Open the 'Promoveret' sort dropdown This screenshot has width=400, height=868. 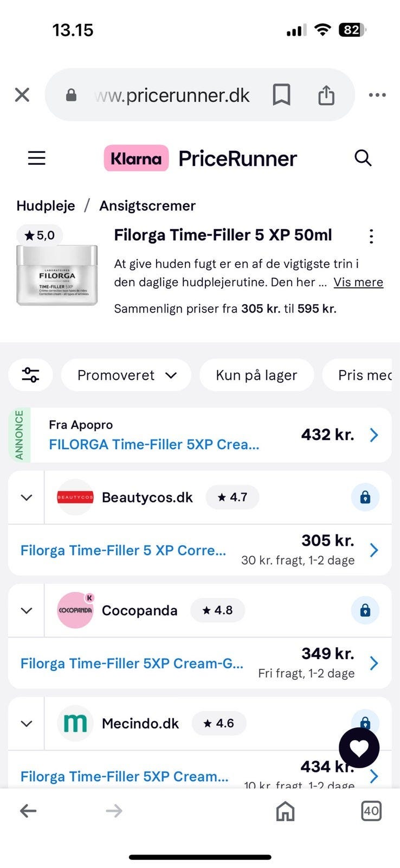126,375
